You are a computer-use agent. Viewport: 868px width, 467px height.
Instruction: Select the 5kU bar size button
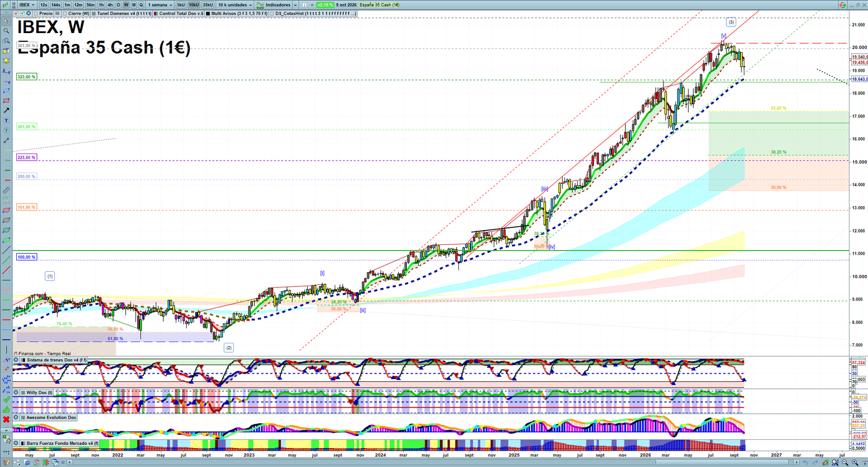pos(181,5)
